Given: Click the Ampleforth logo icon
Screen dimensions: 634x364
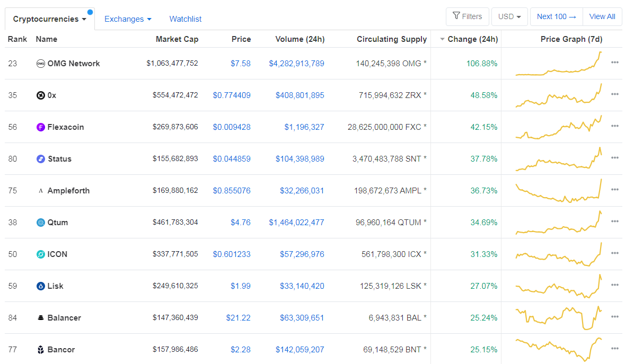Looking at the screenshot, I should (x=40, y=191).
